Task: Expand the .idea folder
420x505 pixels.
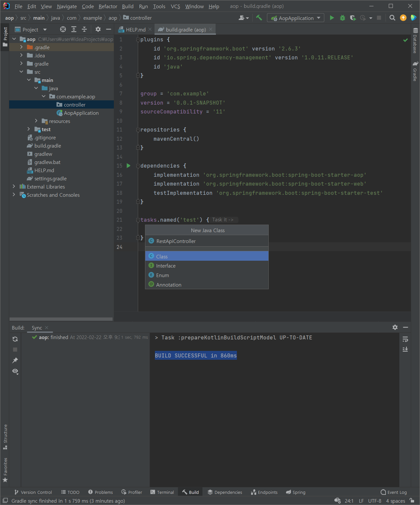Action: point(21,55)
